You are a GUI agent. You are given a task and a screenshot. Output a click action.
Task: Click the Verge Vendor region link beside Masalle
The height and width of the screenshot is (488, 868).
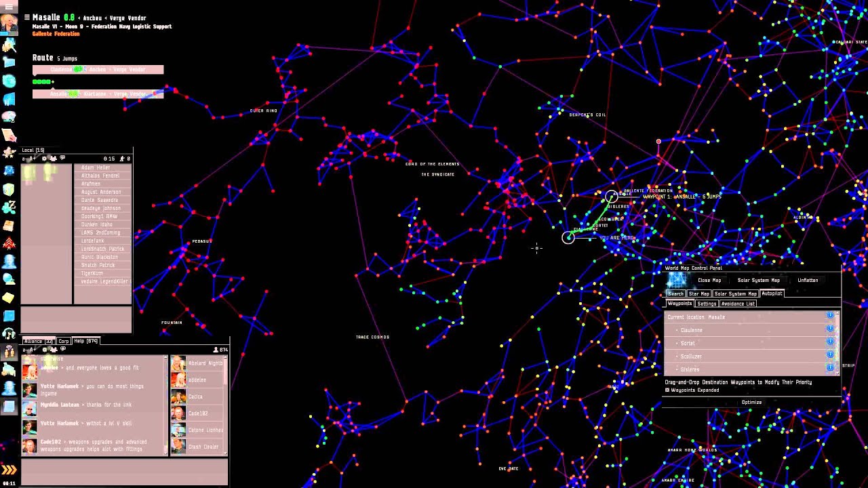pos(127,18)
